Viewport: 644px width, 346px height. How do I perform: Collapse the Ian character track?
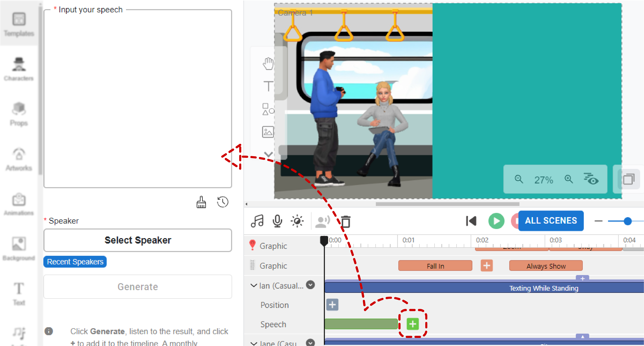point(254,286)
